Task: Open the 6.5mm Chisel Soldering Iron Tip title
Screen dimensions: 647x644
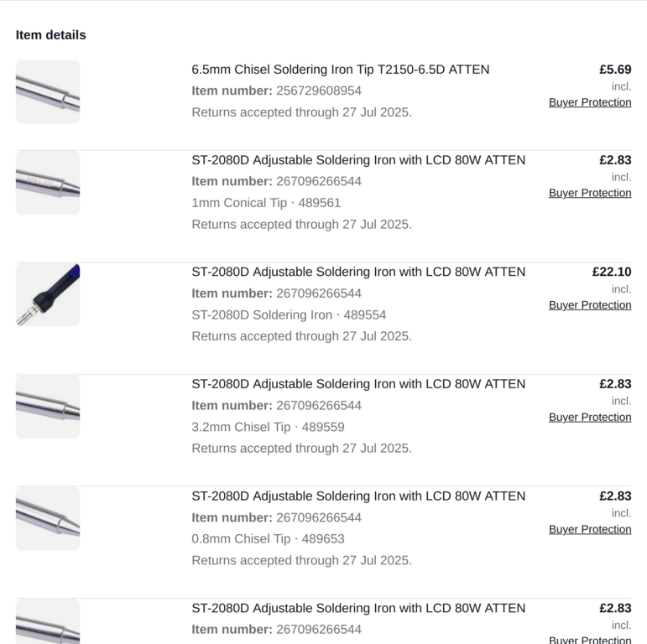Action: tap(340, 70)
